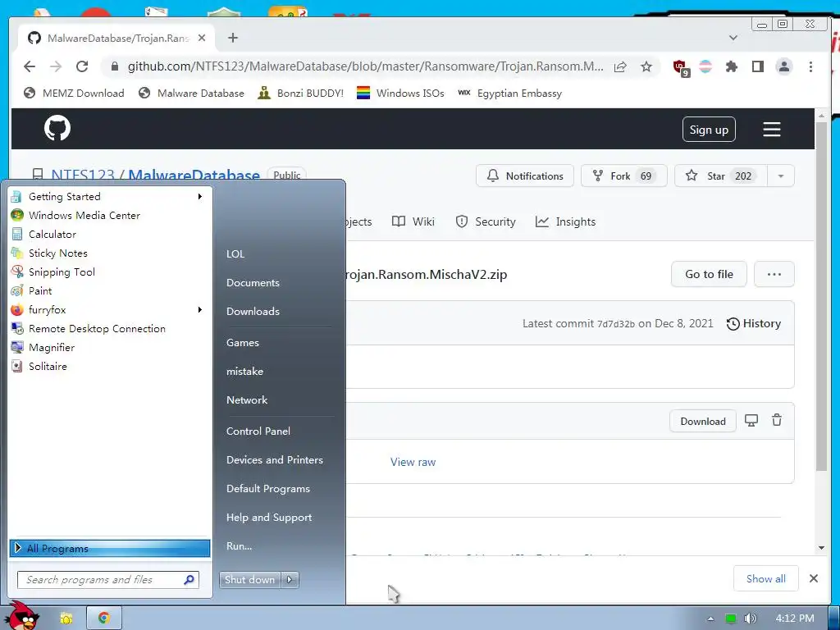Click Show all downloads

coord(765,578)
